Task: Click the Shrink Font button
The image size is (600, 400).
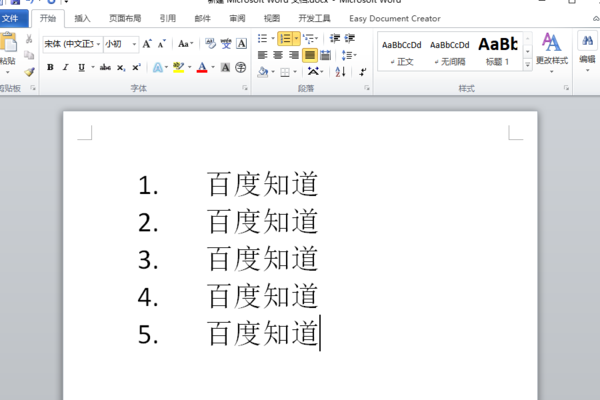Action: tap(162, 44)
